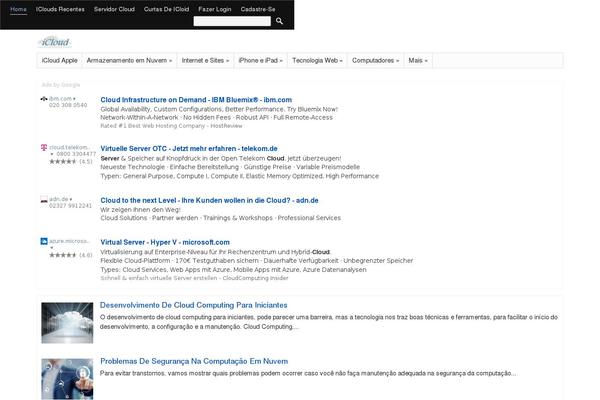Click the IBM favicon beside ibm.com
The width and height of the screenshot is (600, 400).
point(44,99)
